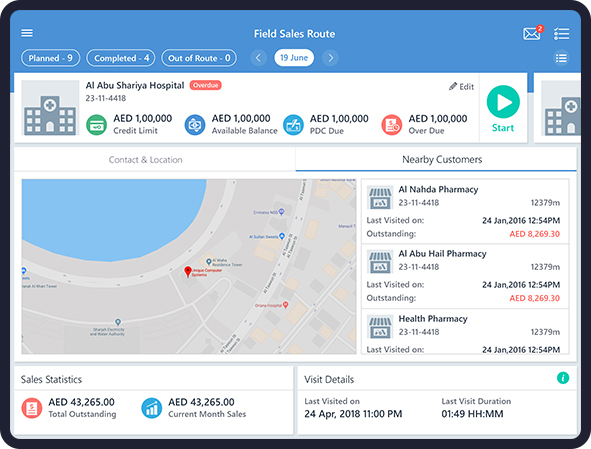This screenshot has width=591, height=449.
Task: Open the 19 June date picker
Action: point(294,58)
